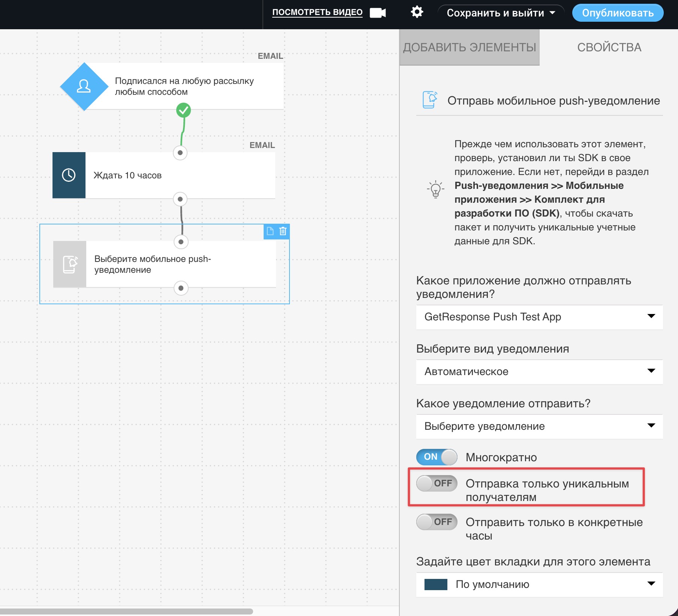Click the blue subscriber diamond icon
The width and height of the screenshot is (678, 616).
(x=84, y=87)
